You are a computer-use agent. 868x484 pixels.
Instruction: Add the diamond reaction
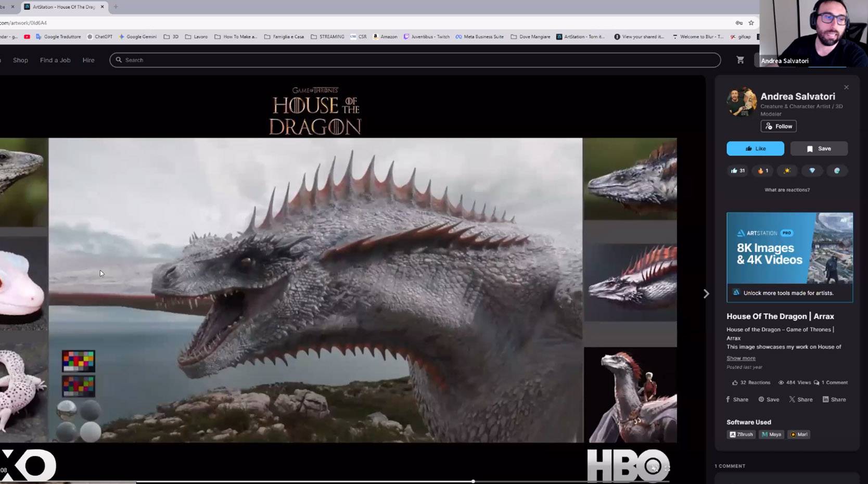(x=812, y=171)
